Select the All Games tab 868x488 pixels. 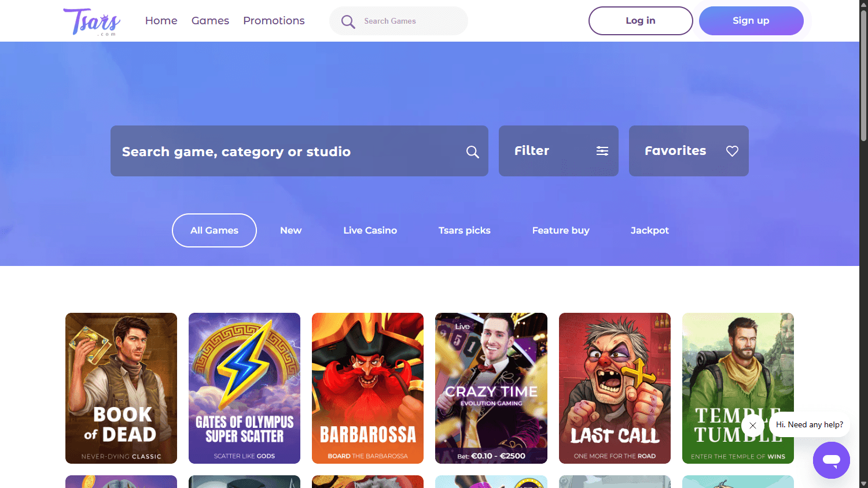click(x=214, y=230)
